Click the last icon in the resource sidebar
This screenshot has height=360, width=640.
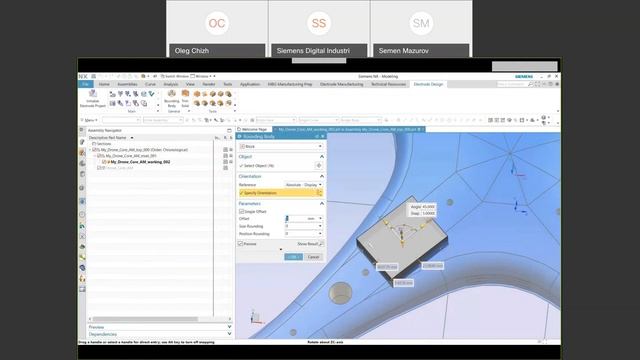point(82,289)
